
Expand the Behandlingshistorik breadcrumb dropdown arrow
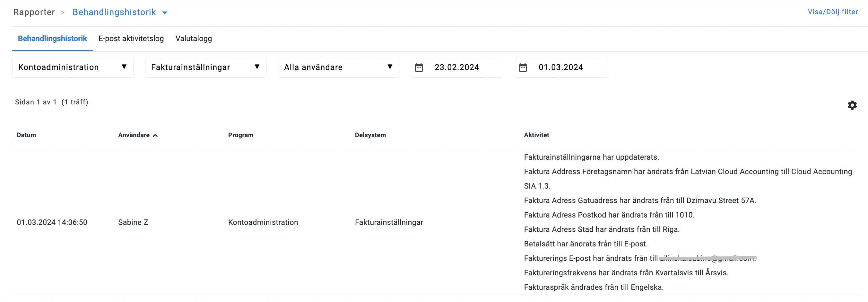tap(165, 13)
